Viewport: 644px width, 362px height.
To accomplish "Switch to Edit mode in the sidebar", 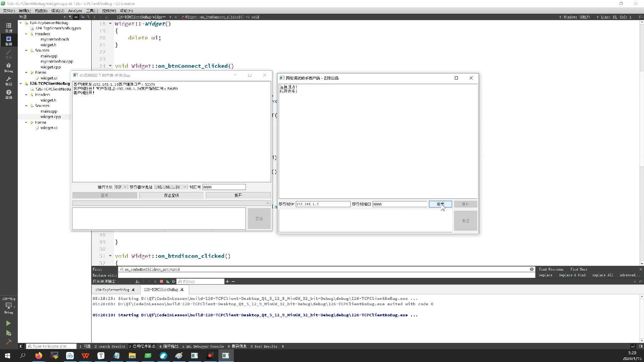I will [x=9, y=41].
